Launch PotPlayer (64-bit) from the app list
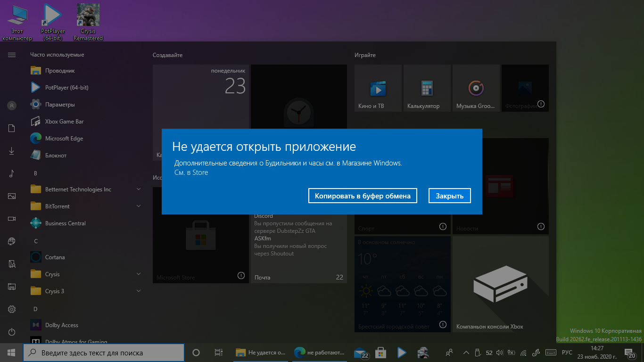 85,88
